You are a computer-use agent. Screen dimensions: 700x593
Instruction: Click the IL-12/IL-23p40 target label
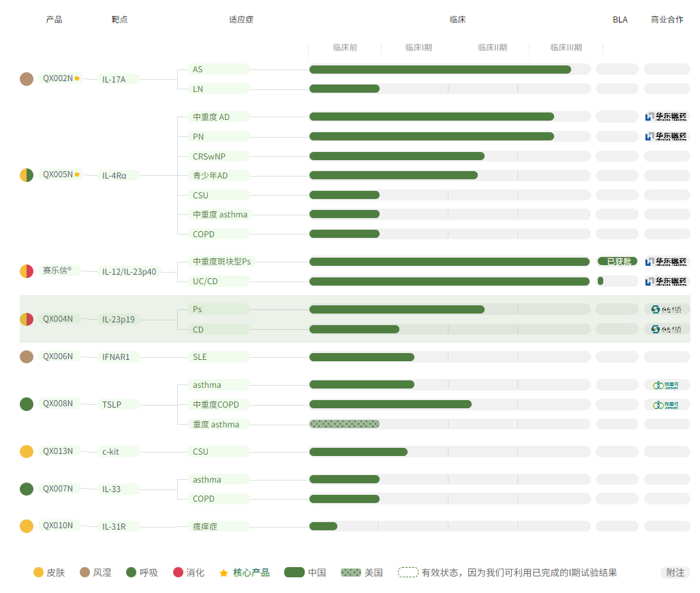click(x=130, y=271)
